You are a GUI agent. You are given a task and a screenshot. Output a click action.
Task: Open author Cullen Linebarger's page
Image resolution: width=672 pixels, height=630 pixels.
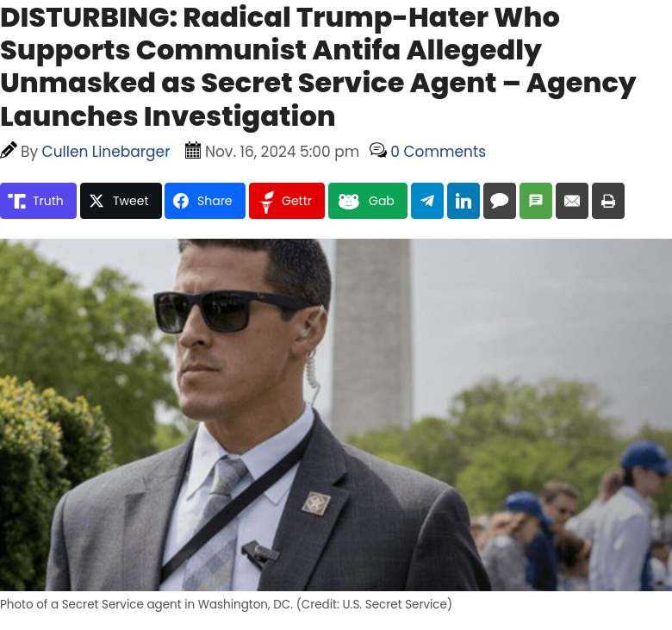[106, 152]
